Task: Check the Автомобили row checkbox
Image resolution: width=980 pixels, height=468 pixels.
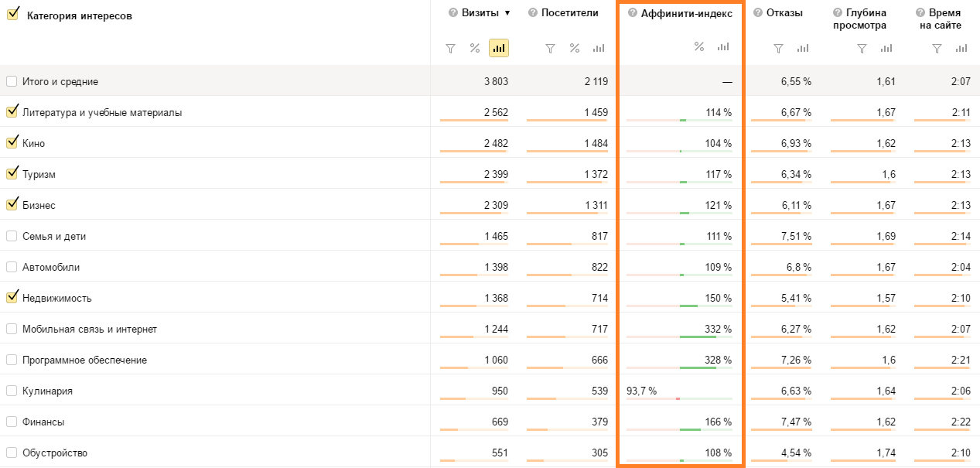Action: click(12, 267)
